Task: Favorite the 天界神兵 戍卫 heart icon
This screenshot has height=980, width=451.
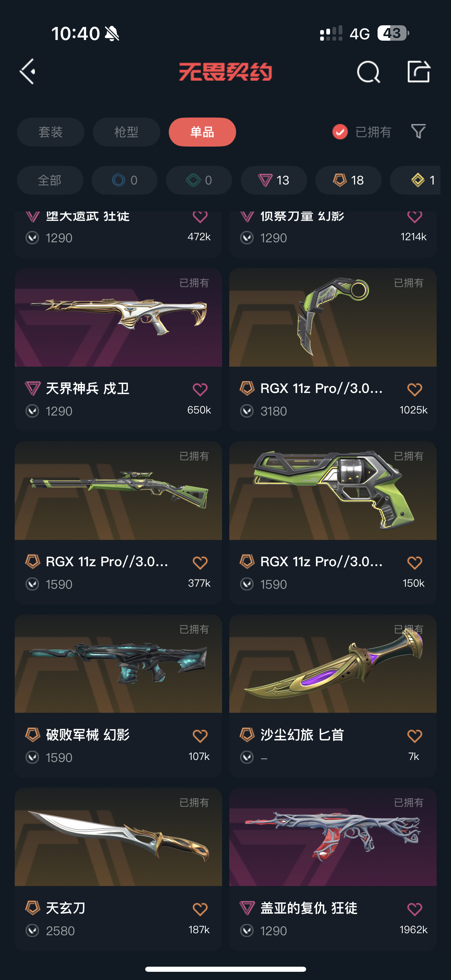Action: coord(200,389)
